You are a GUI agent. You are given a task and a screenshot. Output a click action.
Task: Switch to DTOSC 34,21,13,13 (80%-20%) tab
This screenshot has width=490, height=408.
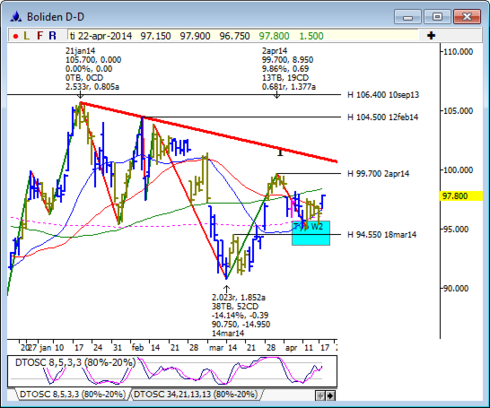click(196, 394)
